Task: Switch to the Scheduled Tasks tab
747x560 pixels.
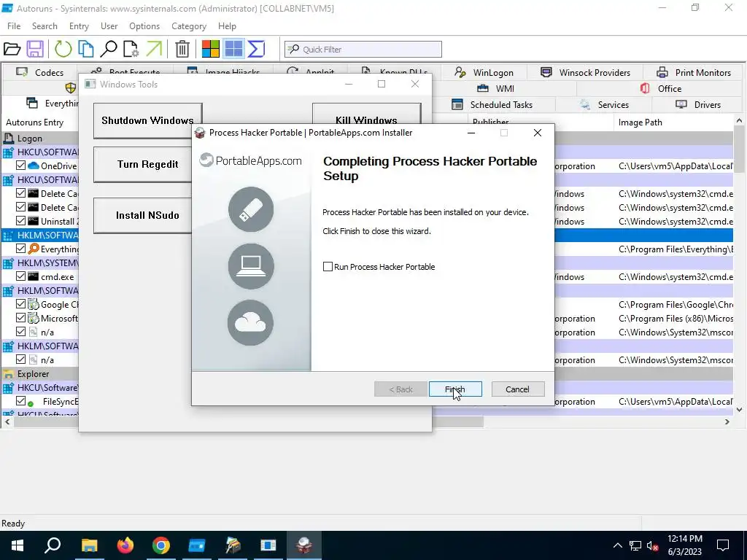Action: point(492,105)
